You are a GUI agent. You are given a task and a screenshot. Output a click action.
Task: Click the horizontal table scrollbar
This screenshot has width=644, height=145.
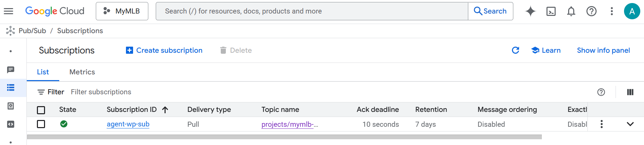point(284,137)
